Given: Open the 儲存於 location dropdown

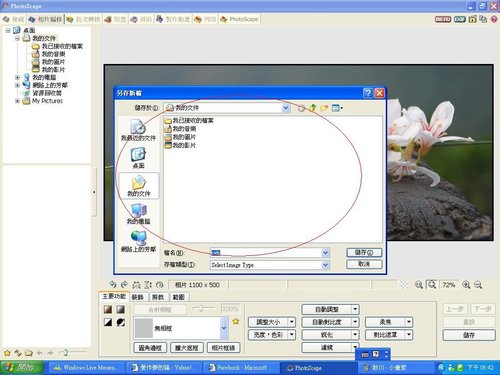Looking at the screenshot, I should (x=286, y=108).
